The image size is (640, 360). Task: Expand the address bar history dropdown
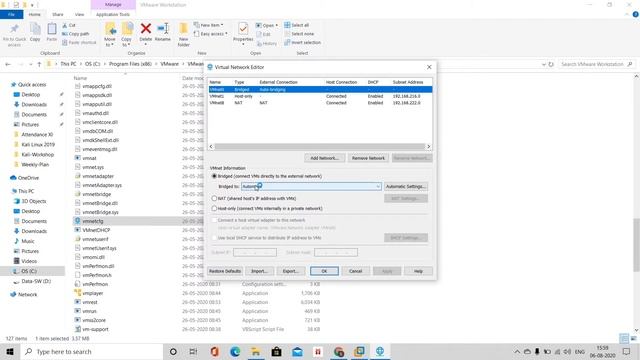click(x=544, y=64)
